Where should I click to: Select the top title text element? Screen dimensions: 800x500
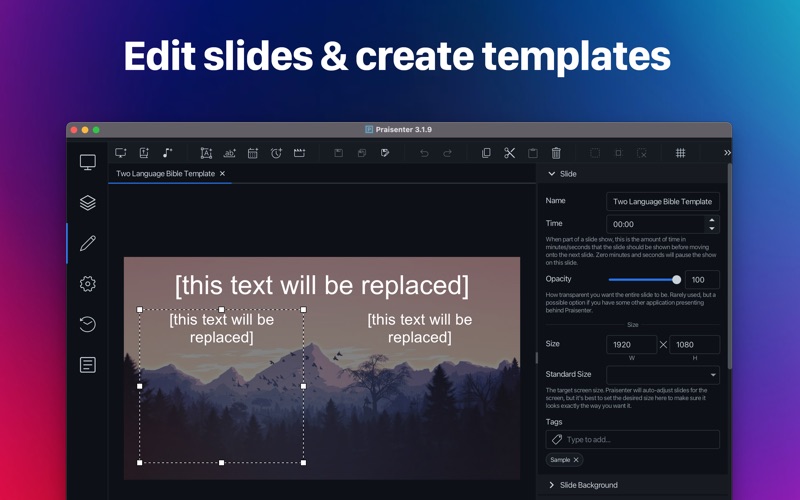322,285
